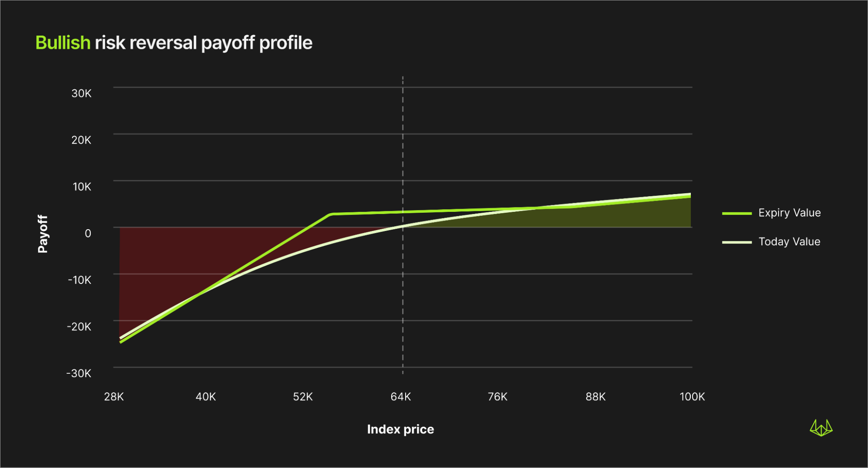This screenshot has height=468, width=868.
Task: Click the kink point on the expiry line
Action: click(331, 214)
